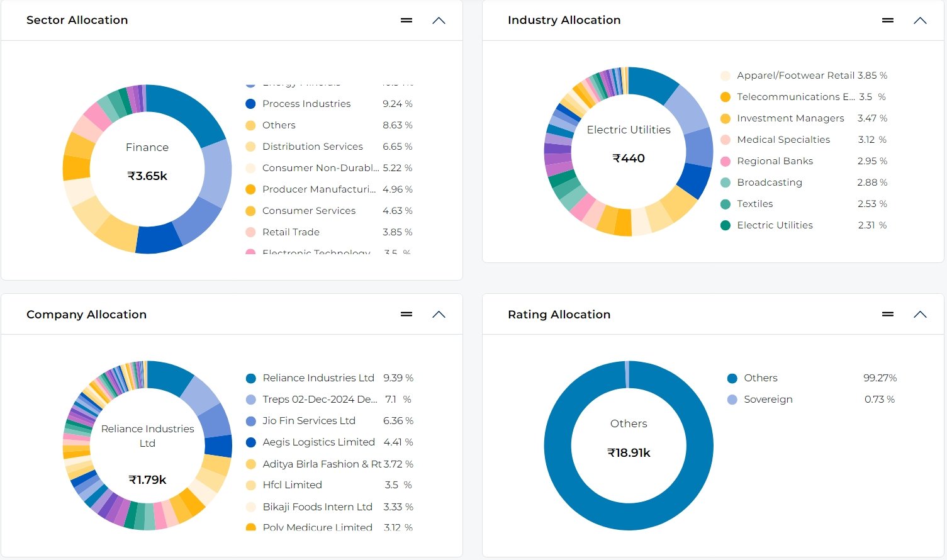Click the Electric Utilities center label in Industry donut
The height and width of the screenshot is (560, 947).
[629, 130]
